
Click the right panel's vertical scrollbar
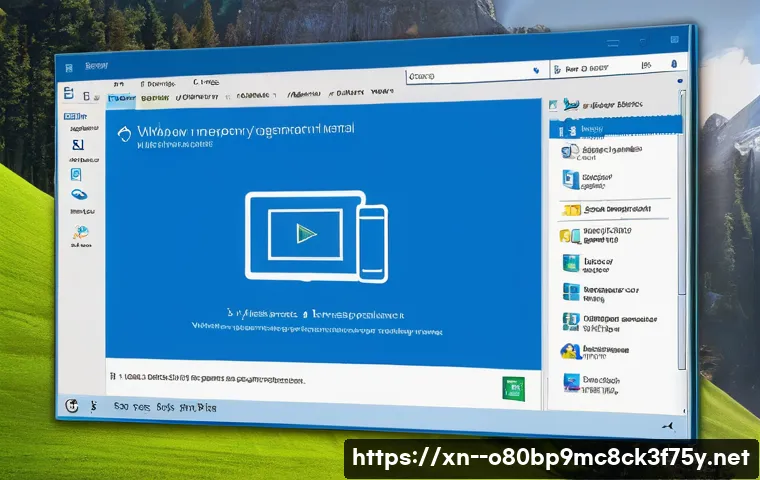coord(682,228)
